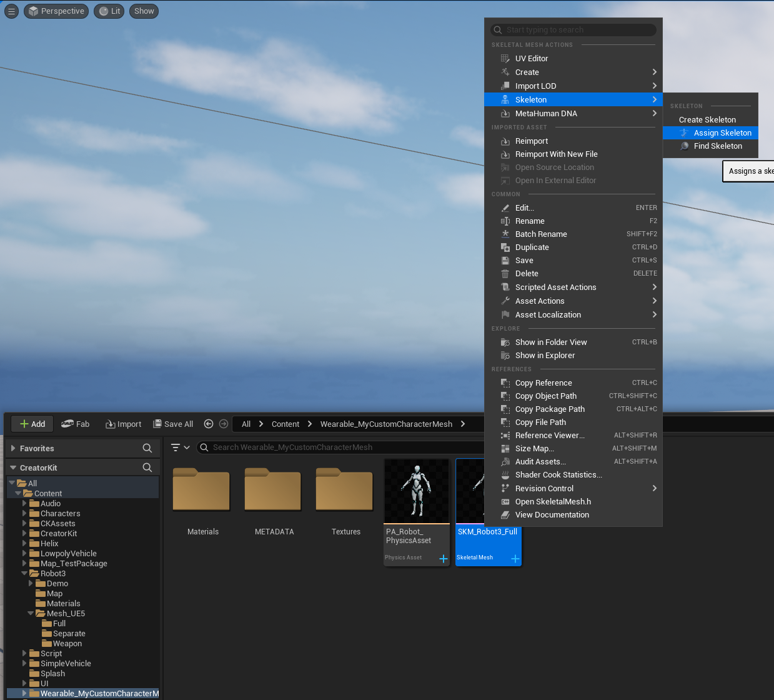Click the search icon in CreatorKit panel
The image size is (774, 700).
(x=147, y=467)
